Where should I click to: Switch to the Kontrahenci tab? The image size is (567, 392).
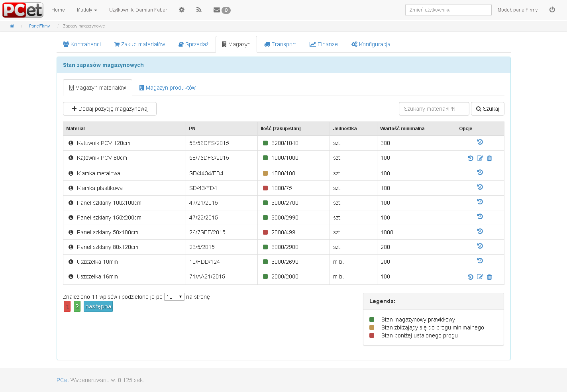tap(82, 44)
